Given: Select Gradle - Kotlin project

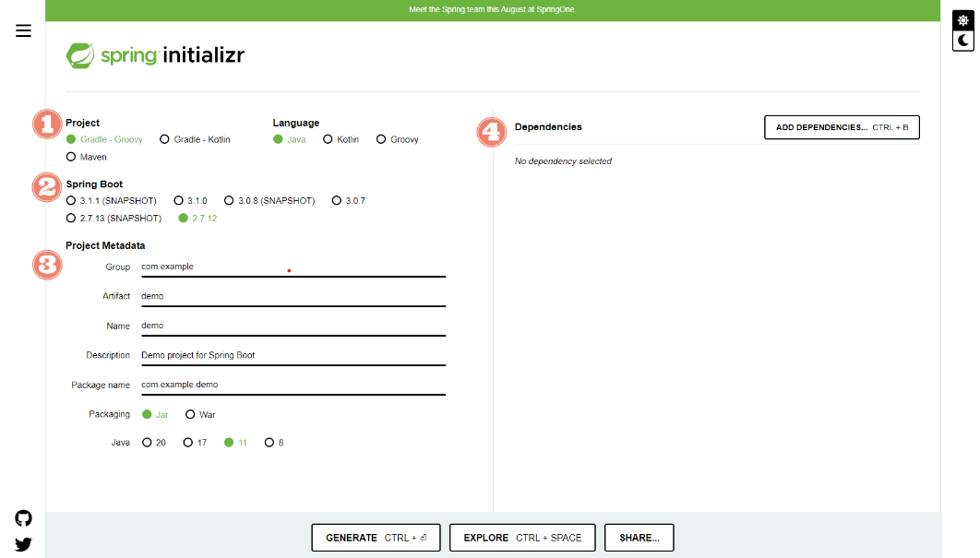Looking at the screenshot, I should coord(195,139).
